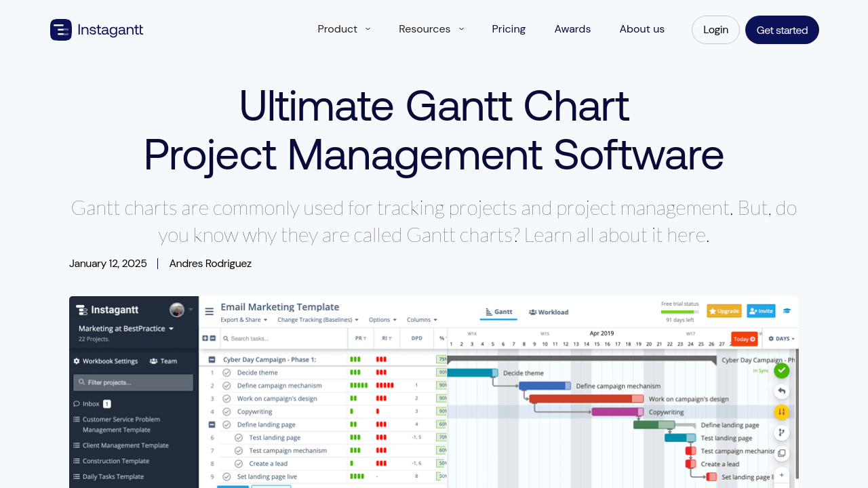The image size is (868, 488).
Task: Open the Export & Share dropdown
Action: point(244,320)
